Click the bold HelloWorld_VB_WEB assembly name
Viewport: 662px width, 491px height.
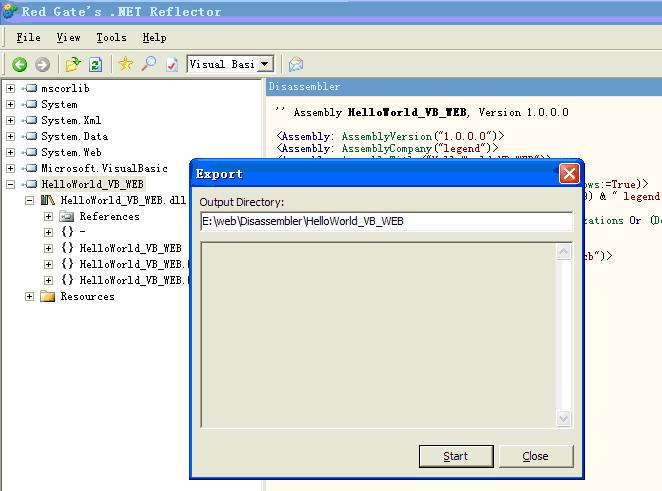(x=407, y=112)
